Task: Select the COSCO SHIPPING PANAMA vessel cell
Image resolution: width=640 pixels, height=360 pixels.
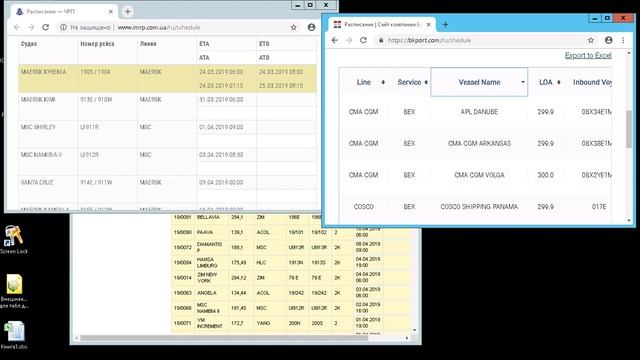Action: (x=479, y=207)
